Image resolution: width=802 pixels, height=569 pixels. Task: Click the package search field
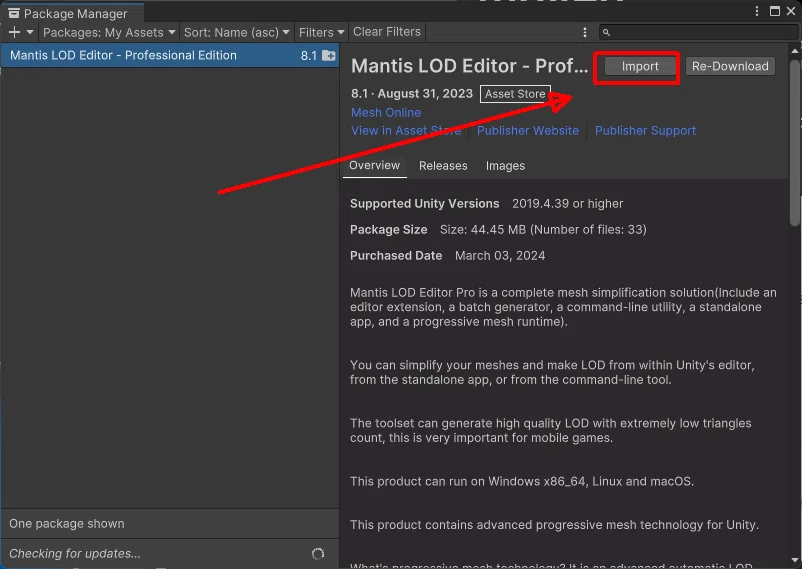(698, 32)
